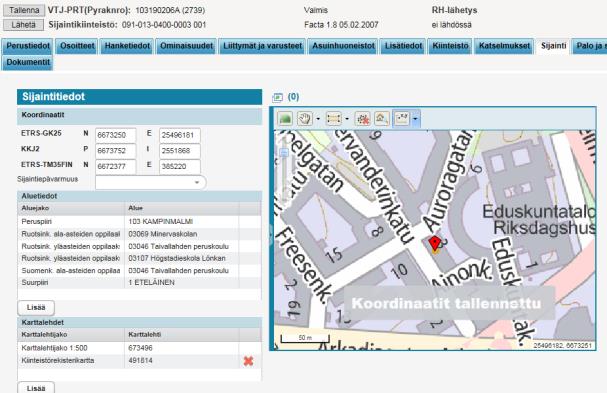
Task: Select the Peruspiiri row label
Action: click(x=71, y=221)
